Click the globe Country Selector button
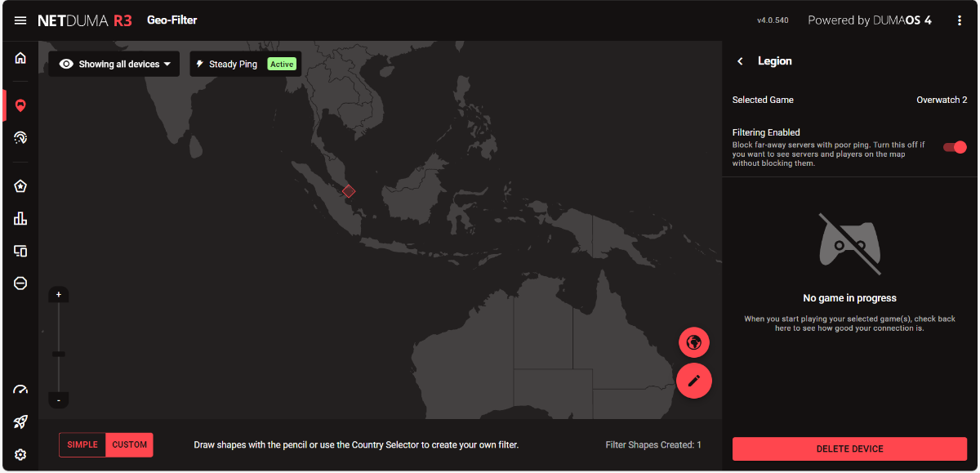980x473 pixels. 694,342
